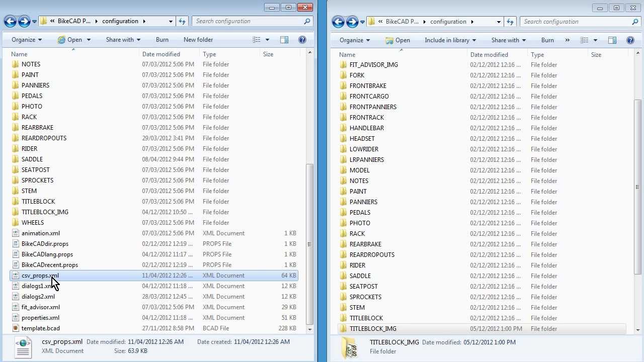The image size is (644, 362).
Task: Go forward in left Explorer window
Action: (x=24, y=21)
